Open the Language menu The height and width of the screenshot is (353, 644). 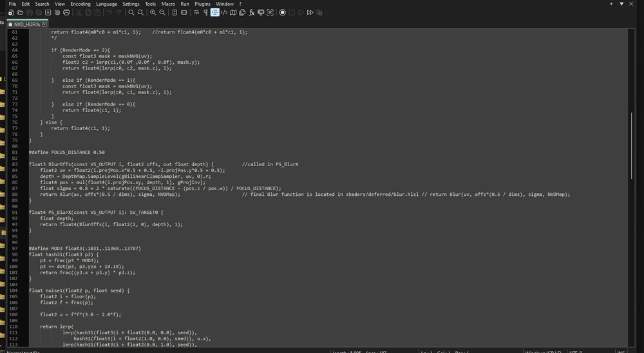point(106,4)
